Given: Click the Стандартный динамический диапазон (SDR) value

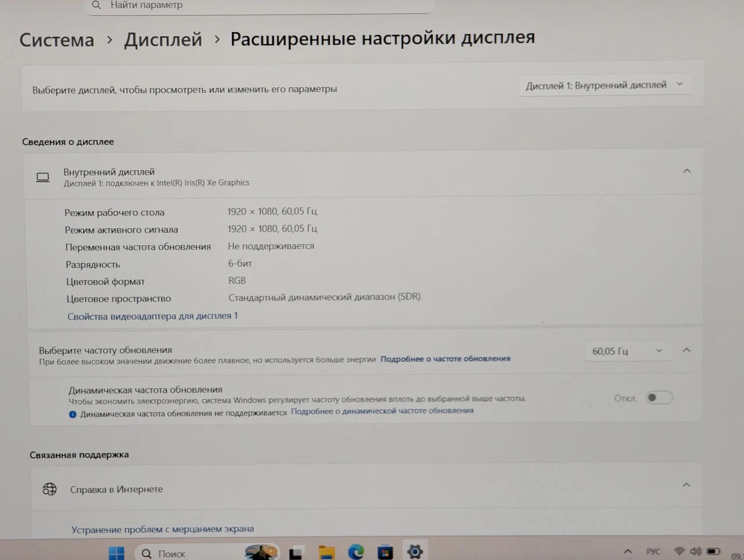Looking at the screenshot, I should tap(324, 297).
